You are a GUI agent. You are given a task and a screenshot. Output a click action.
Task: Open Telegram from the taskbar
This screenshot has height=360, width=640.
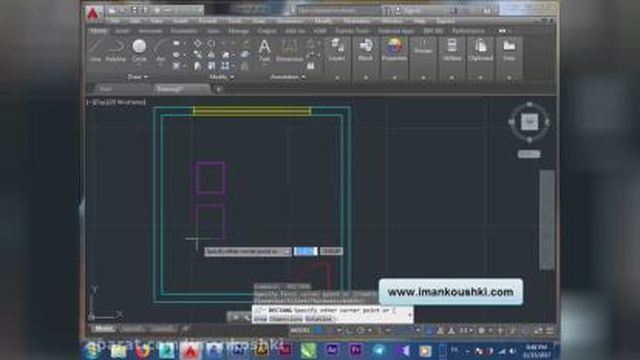click(x=379, y=350)
